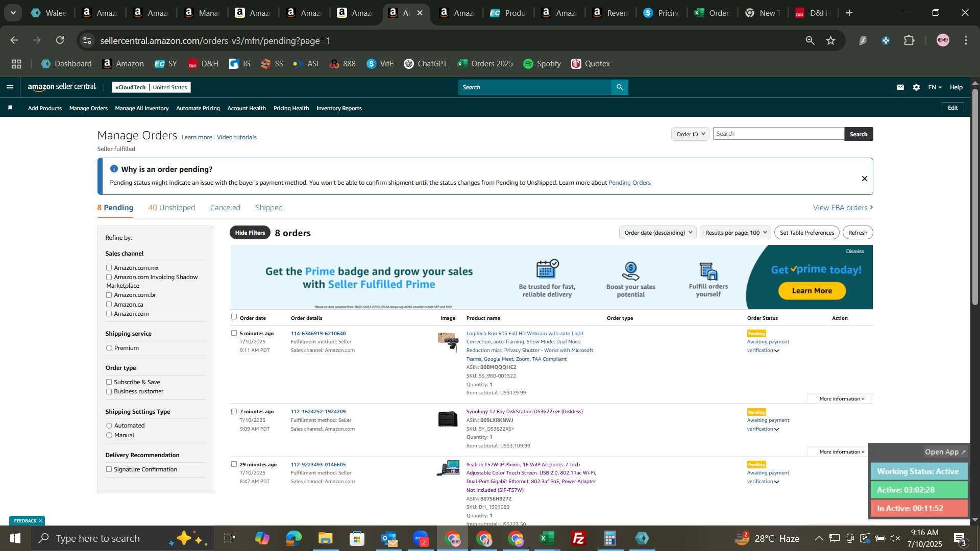Go back with the browser back arrow
The image size is (980, 551).
pos(14,40)
